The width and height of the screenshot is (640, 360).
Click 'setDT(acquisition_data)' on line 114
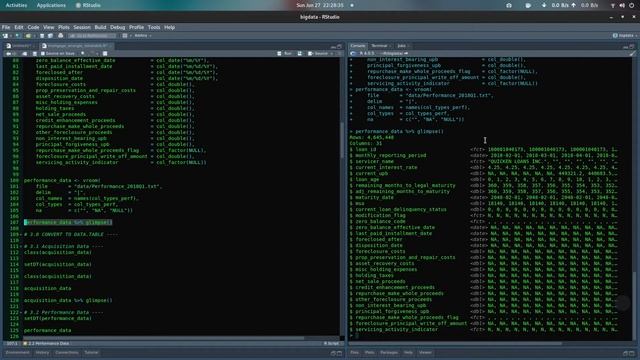pos(58,264)
